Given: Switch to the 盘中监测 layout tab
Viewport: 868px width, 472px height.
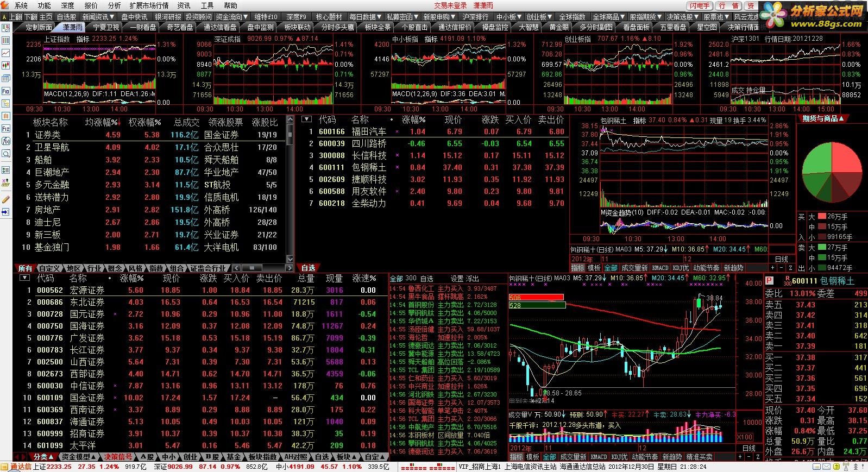Looking at the screenshot, I should (260, 27).
